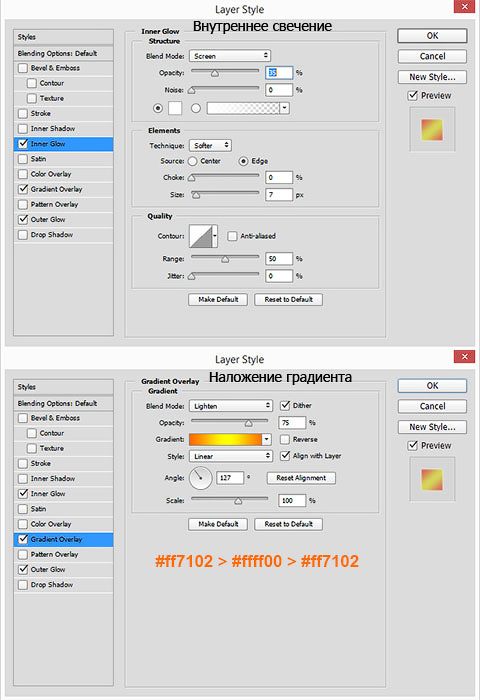Click the Scale field showing 100
Viewport: 480px width, 700px height.
tap(292, 500)
